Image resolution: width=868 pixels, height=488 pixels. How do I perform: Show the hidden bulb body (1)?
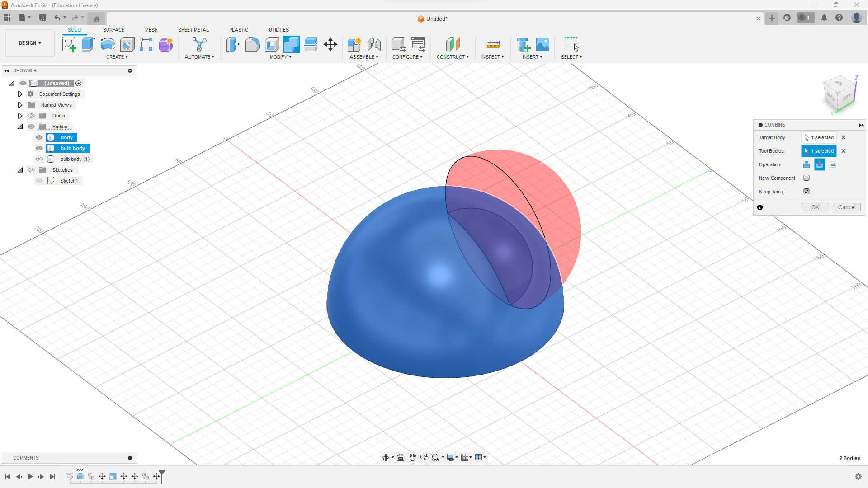coord(39,159)
